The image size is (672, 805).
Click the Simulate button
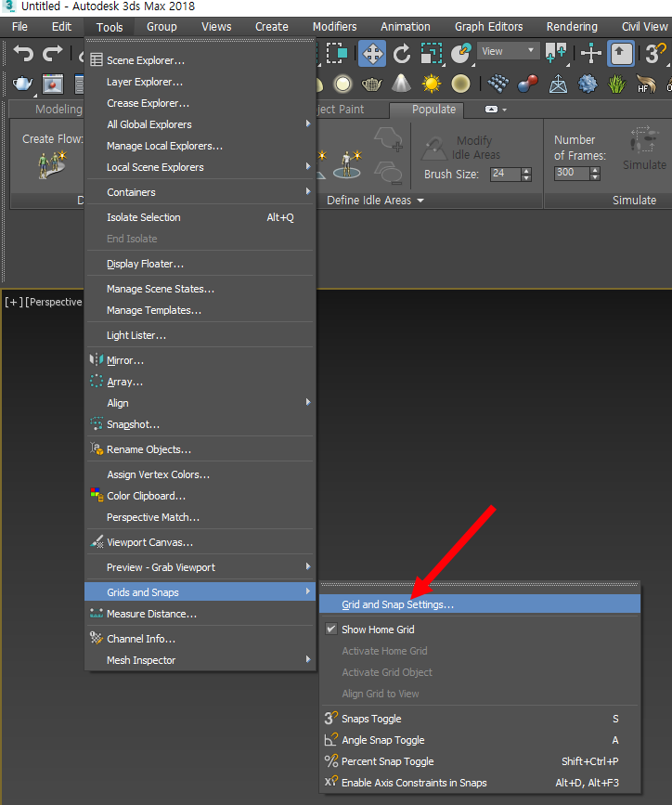coord(645,149)
